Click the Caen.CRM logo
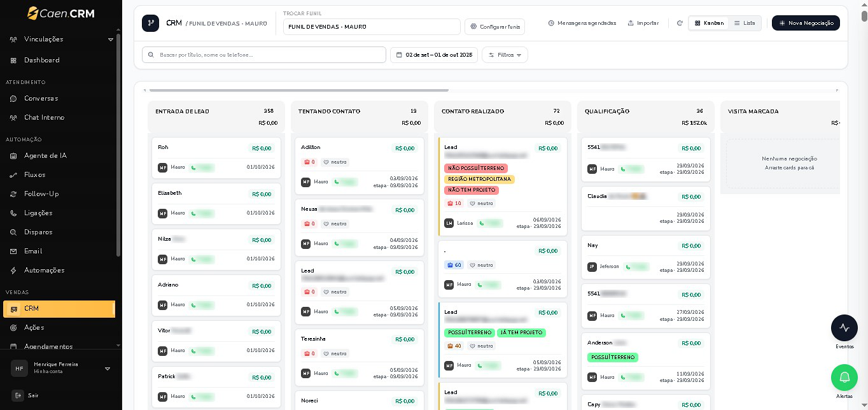This screenshot has height=410, width=868. tap(61, 13)
